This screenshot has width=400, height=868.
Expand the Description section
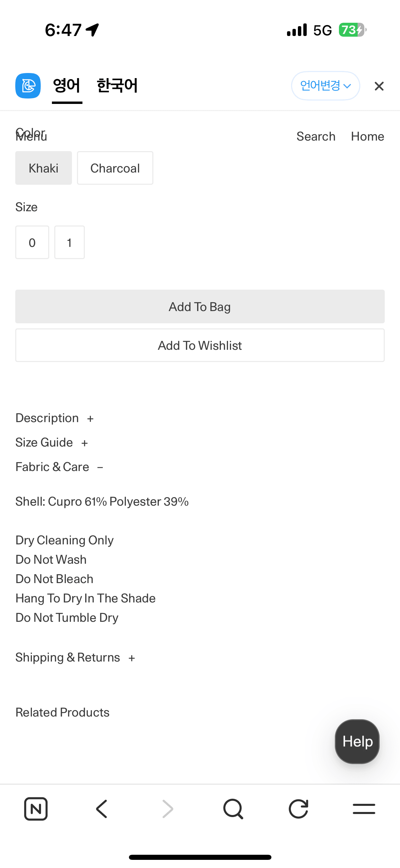(55, 418)
